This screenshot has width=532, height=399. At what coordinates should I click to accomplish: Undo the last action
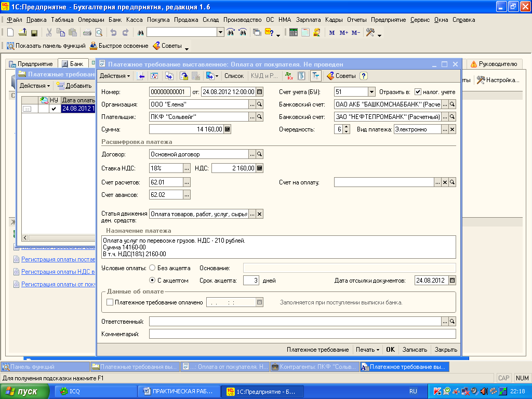coord(113,33)
